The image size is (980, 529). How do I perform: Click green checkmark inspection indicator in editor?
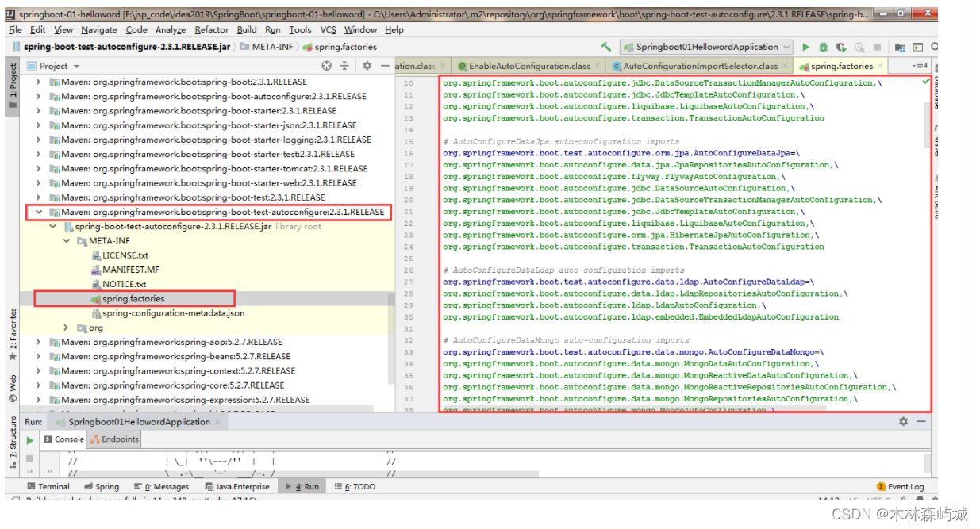[926, 82]
